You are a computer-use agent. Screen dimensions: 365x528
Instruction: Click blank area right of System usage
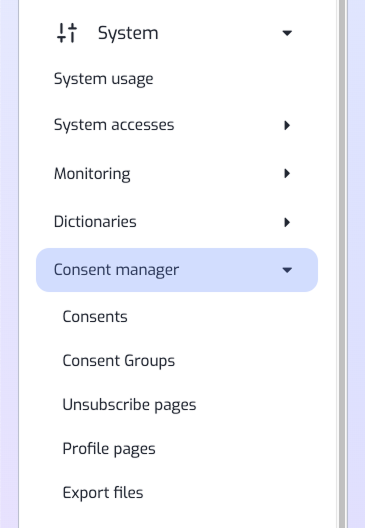click(236, 79)
